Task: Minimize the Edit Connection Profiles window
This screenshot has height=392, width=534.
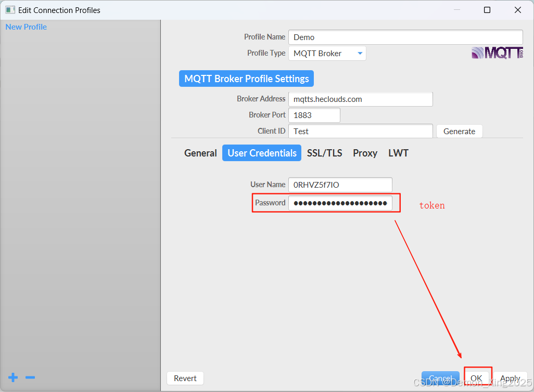Action: pyautogui.click(x=457, y=10)
